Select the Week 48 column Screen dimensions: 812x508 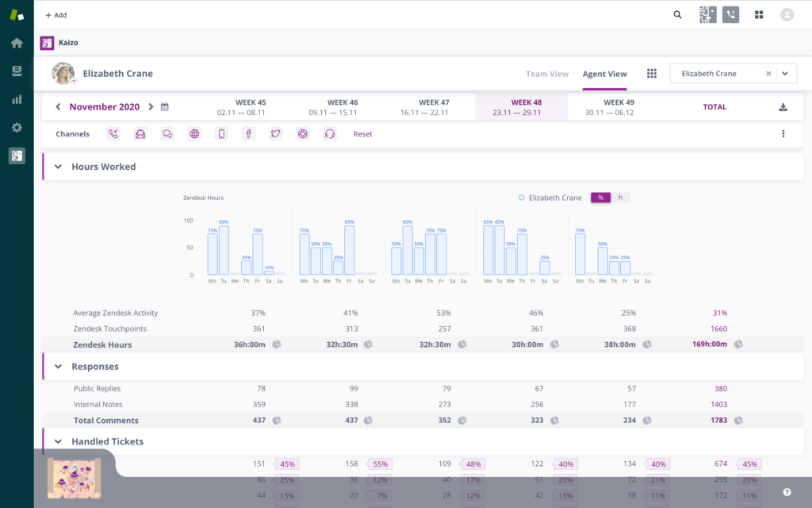pyautogui.click(x=522, y=107)
